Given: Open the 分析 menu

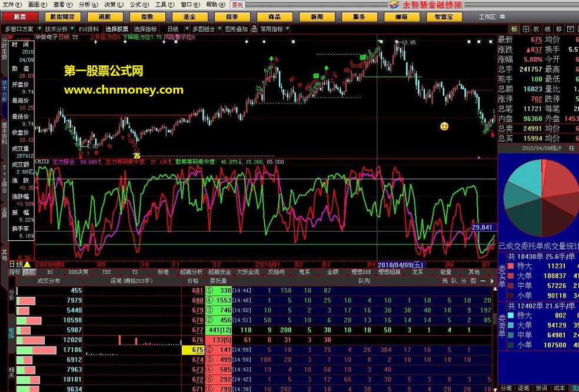Looking at the screenshot, I should 89,5.
